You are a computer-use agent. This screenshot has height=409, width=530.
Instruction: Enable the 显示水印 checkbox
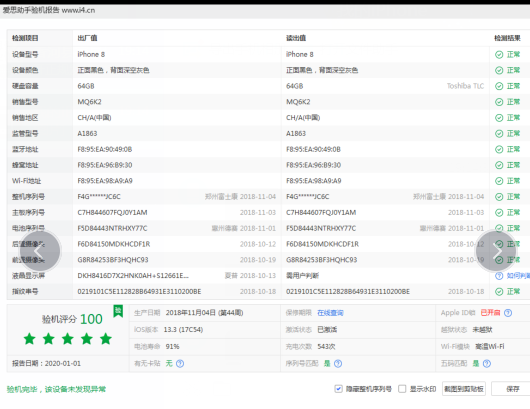[402, 389]
